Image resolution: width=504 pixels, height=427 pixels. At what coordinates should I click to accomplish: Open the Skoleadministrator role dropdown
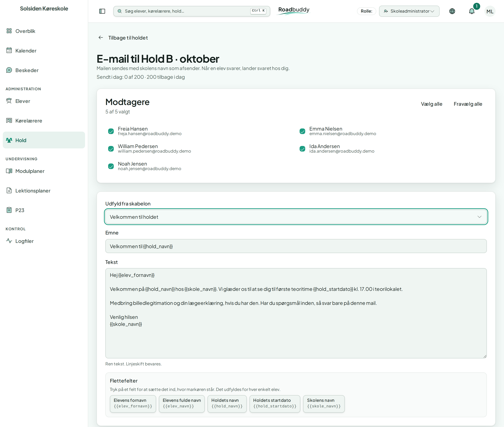tap(409, 11)
